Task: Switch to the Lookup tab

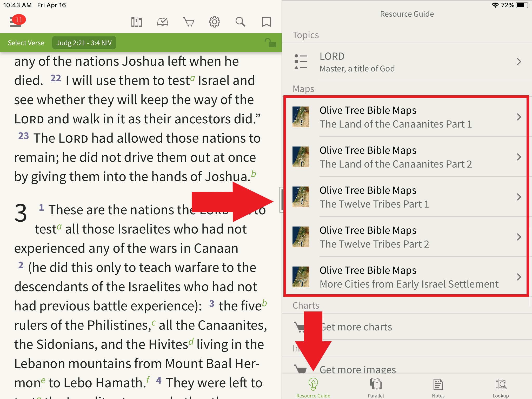Action: pyautogui.click(x=501, y=388)
